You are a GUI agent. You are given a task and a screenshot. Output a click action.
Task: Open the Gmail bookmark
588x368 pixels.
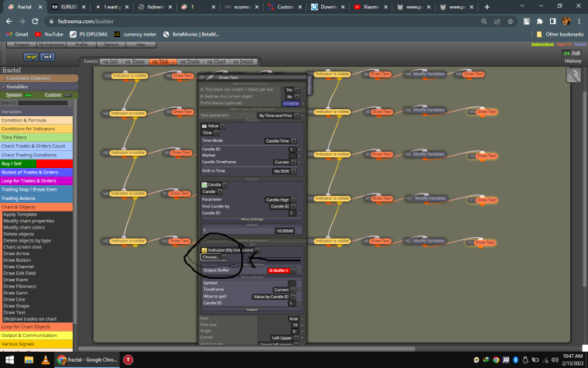(17, 34)
